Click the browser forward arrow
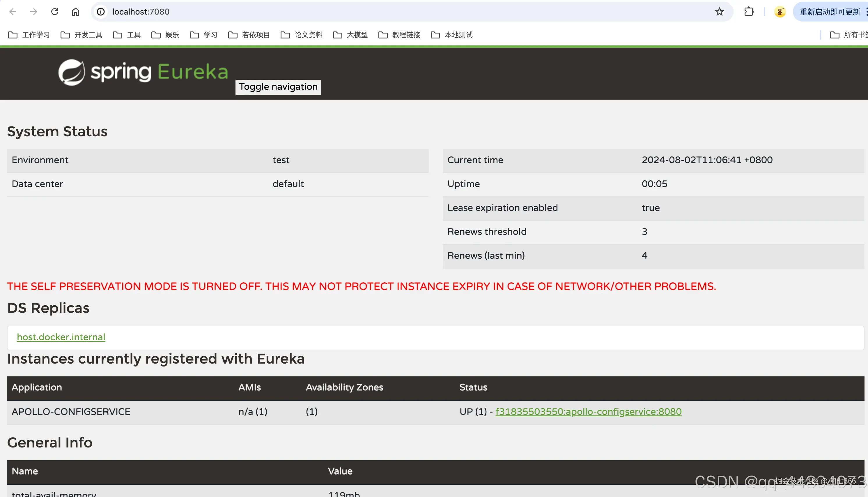This screenshot has width=868, height=497. click(33, 12)
